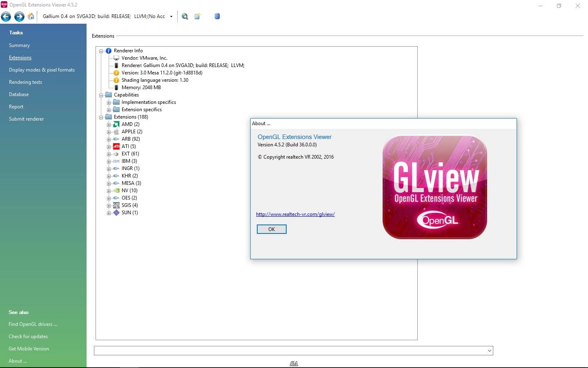This screenshot has width=588, height=368.
Task: Collapse the Capabilities node
Action: [x=101, y=95]
